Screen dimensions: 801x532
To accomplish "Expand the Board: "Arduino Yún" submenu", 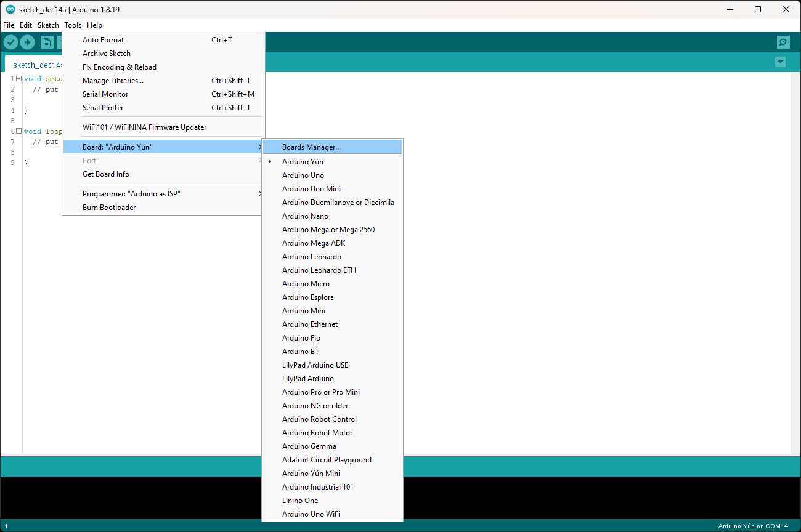I will click(x=163, y=147).
